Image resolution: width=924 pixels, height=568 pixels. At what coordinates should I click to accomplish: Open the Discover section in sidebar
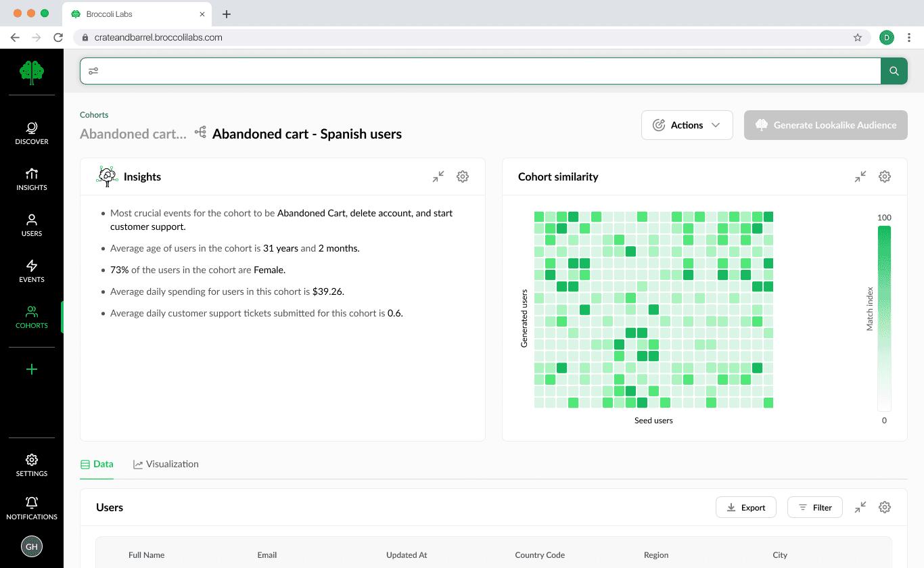(x=32, y=133)
